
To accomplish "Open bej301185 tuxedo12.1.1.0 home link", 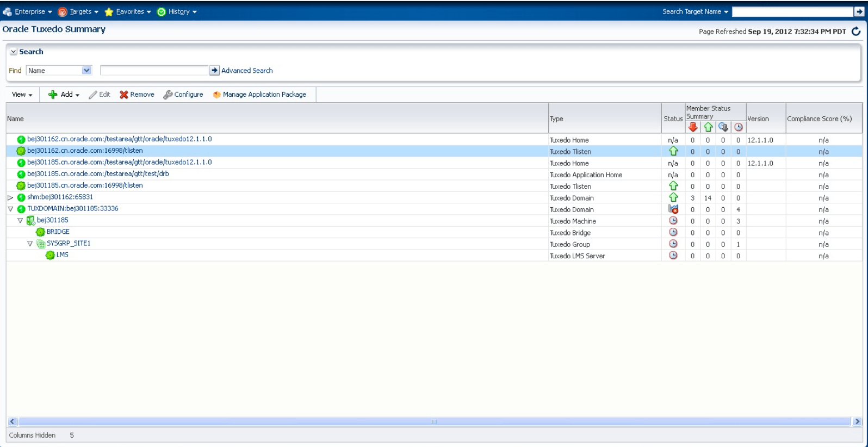I will (120, 162).
